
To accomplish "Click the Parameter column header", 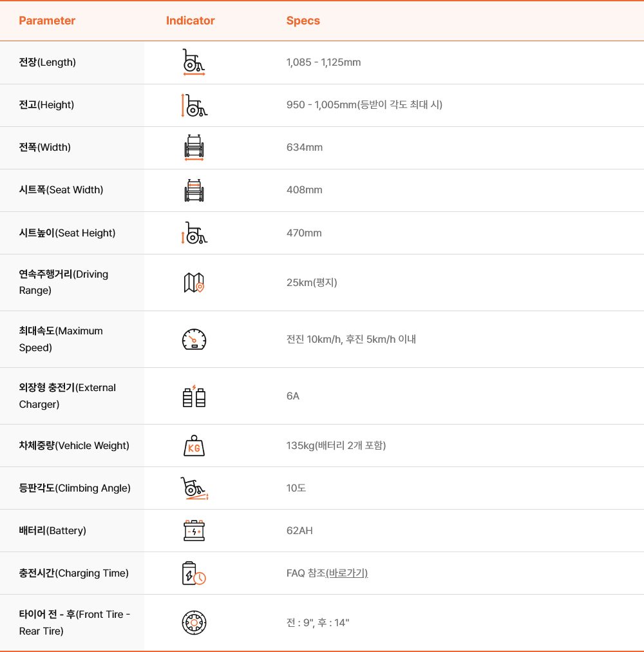I will [47, 21].
